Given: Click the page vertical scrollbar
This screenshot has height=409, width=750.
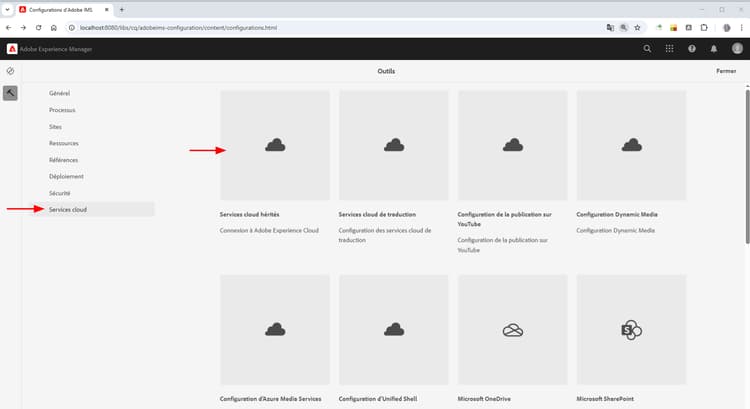Looking at the screenshot, I should [x=747, y=167].
